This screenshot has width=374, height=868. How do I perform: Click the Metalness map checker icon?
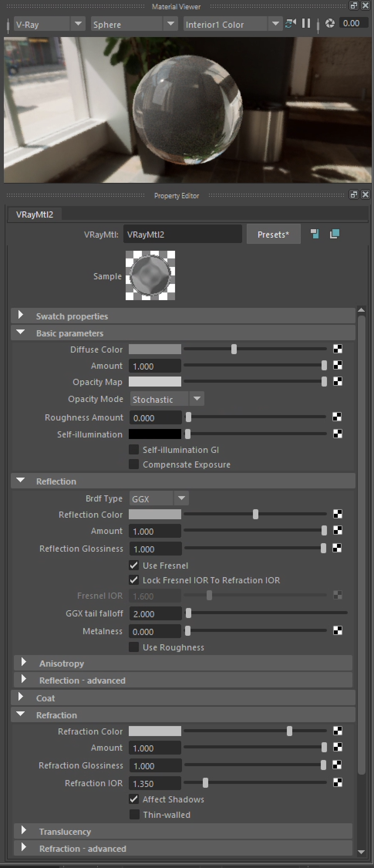point(337,630)
